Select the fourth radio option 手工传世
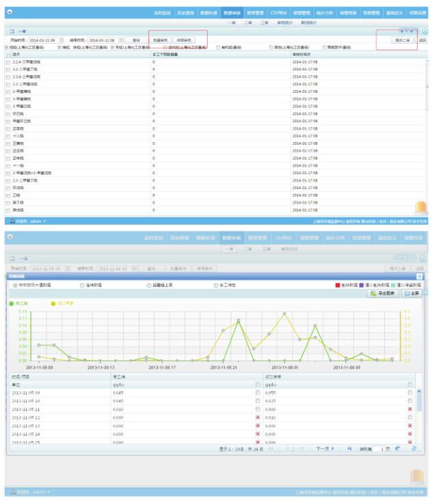This screenshot has width=432, height=504. [216, 285]
